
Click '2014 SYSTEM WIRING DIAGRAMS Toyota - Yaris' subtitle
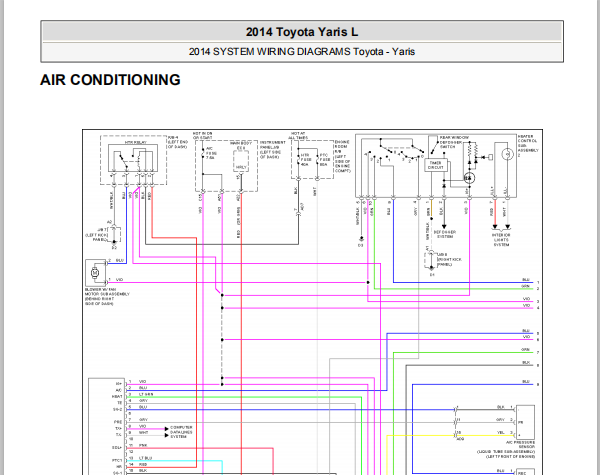coord(302,52)
